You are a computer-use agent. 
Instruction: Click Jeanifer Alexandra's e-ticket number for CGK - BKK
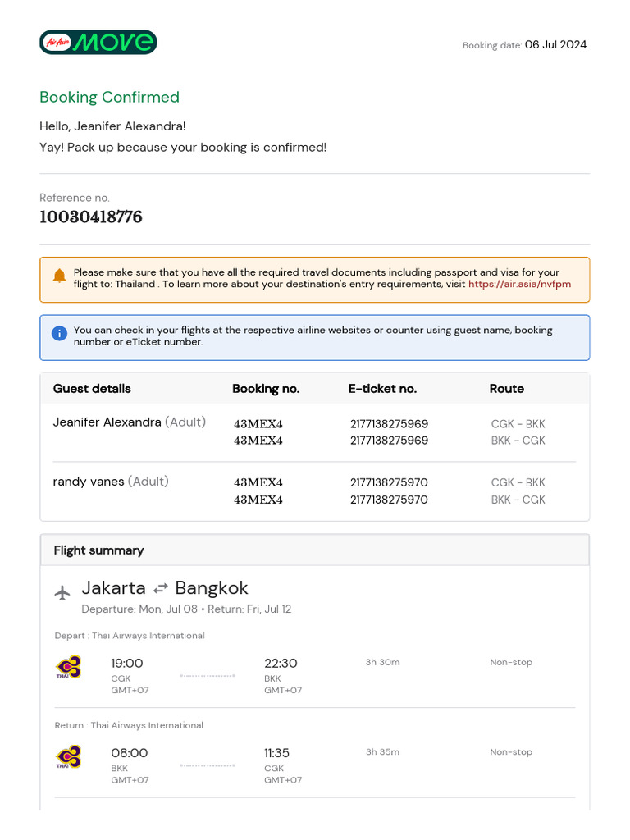(389, 424)
